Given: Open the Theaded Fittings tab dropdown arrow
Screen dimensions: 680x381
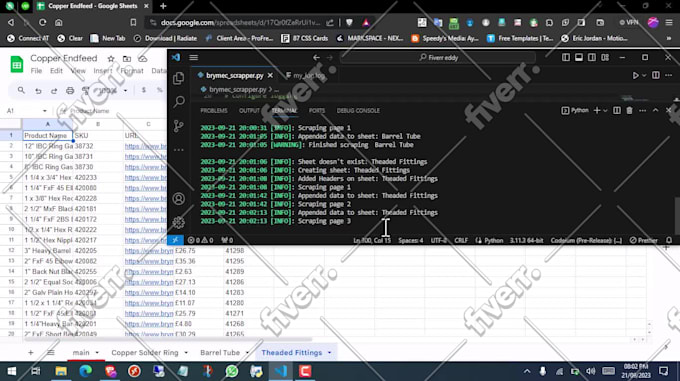Looking at the screenshot, I should tap(330, 352).
